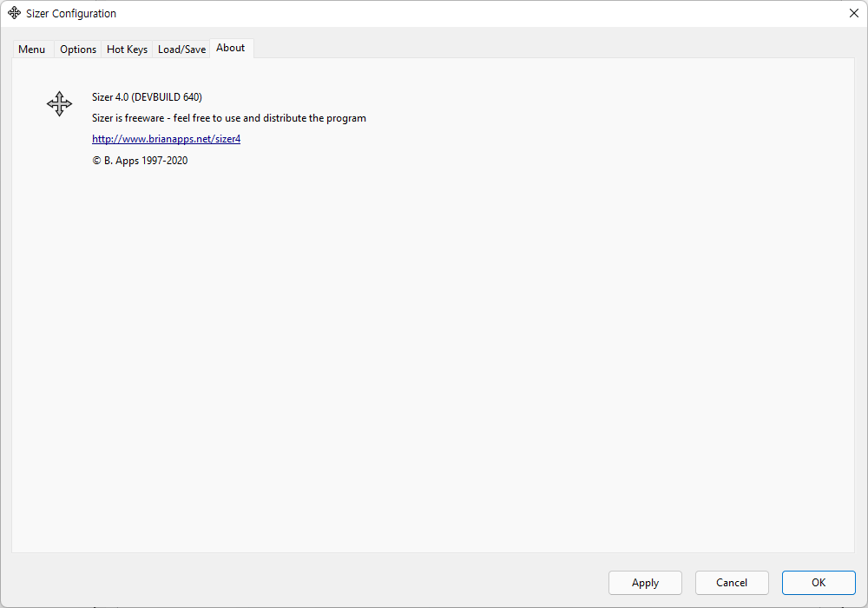Select the 'Sizer 4.0 (DEVBUILD 640)' text
This screenshot has width=868, height=608.
click(x=147, y=97)
